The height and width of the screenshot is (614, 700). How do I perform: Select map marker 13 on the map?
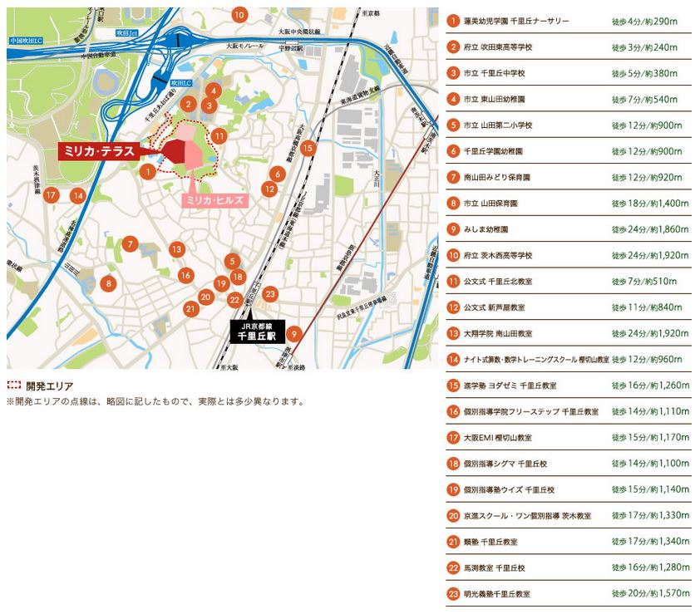[x=176, y=249]
